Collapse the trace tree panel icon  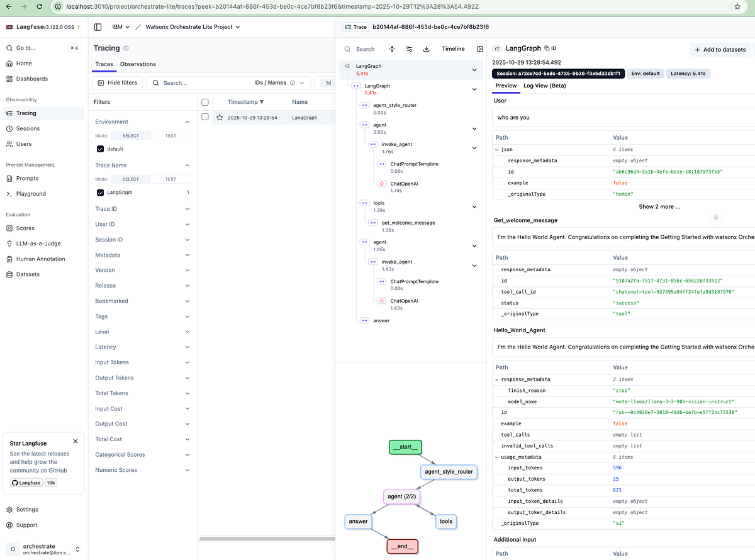[x=480, y=48]
